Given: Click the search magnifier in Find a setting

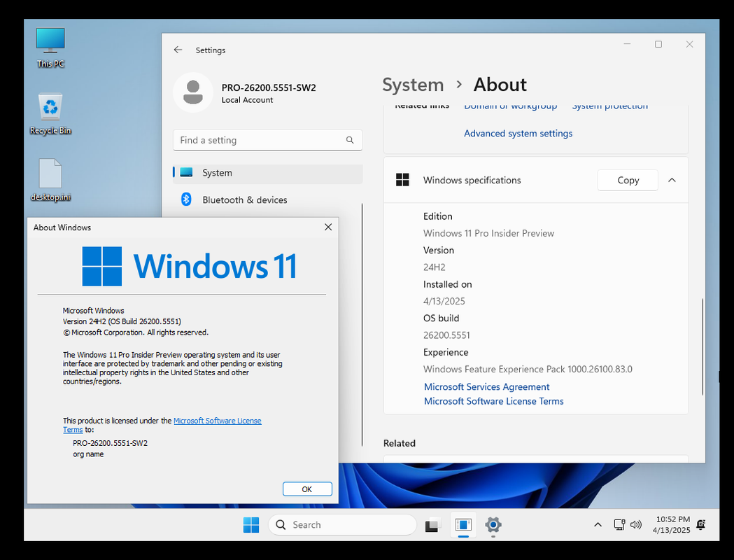Looking at the screenshot, I should pos(350,140).
